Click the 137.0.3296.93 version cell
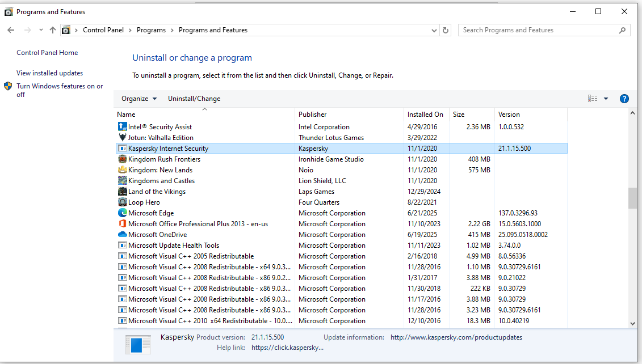This screenshot has height=364, width=642. [x=518, y=213]
